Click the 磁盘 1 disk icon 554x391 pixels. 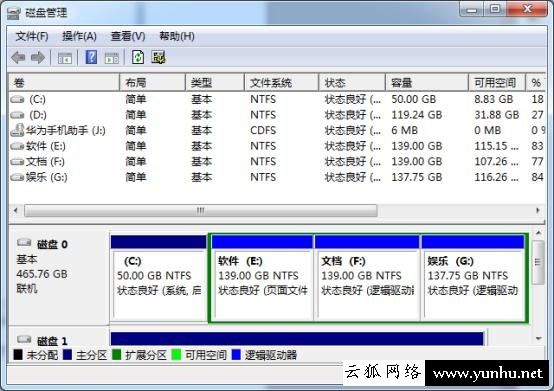click(x=24, y=339)
